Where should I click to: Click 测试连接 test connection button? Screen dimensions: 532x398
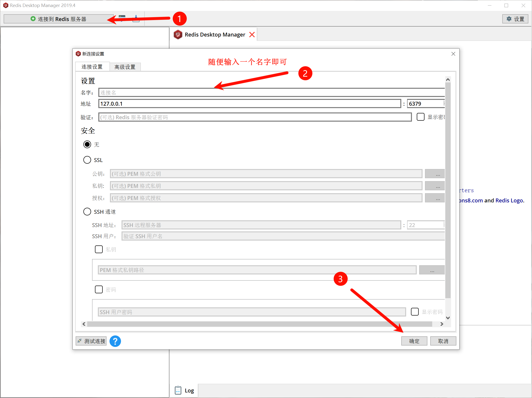pos(91,341)
